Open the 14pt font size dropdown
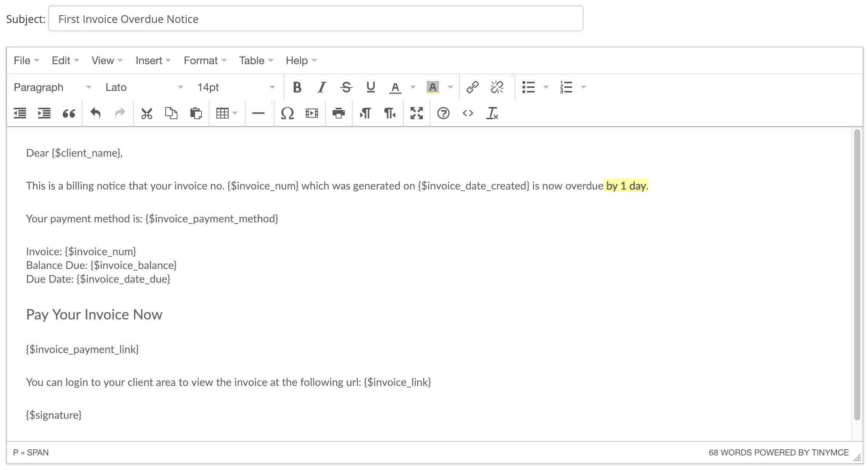This screenshot has width=868, height=470. point(236,87)
